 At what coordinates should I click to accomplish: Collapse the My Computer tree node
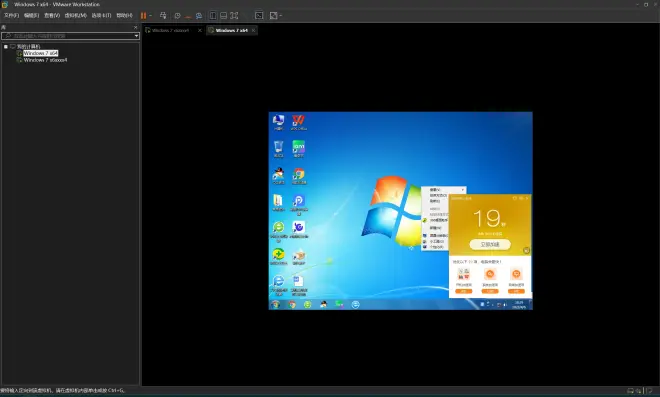pyautogui.click(x=5, y=46)
